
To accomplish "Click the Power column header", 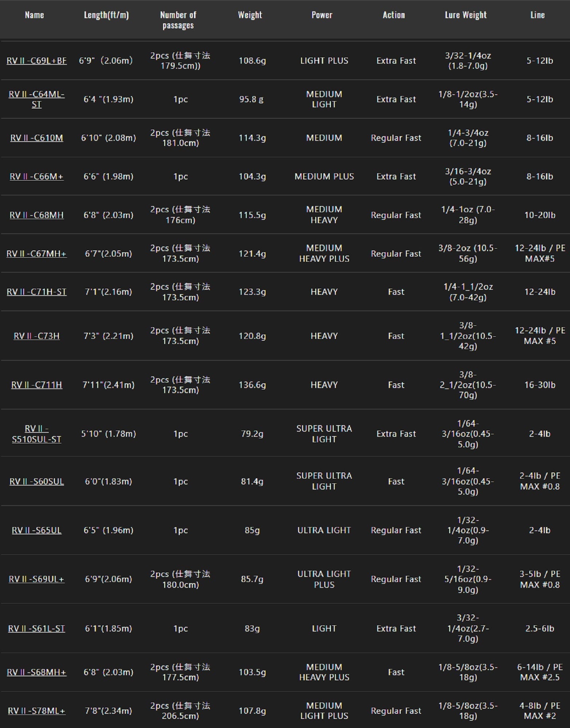I will click(x=322, y=15).
